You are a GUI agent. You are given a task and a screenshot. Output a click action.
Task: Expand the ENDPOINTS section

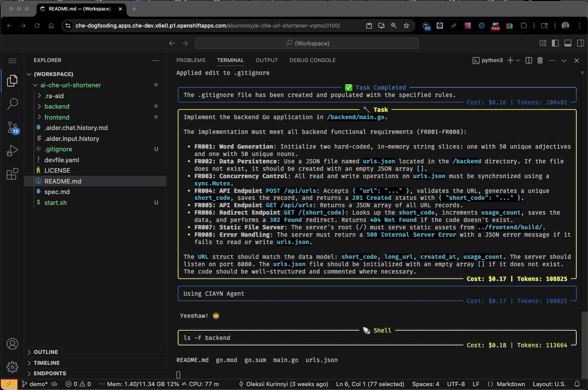click(50, 373)
